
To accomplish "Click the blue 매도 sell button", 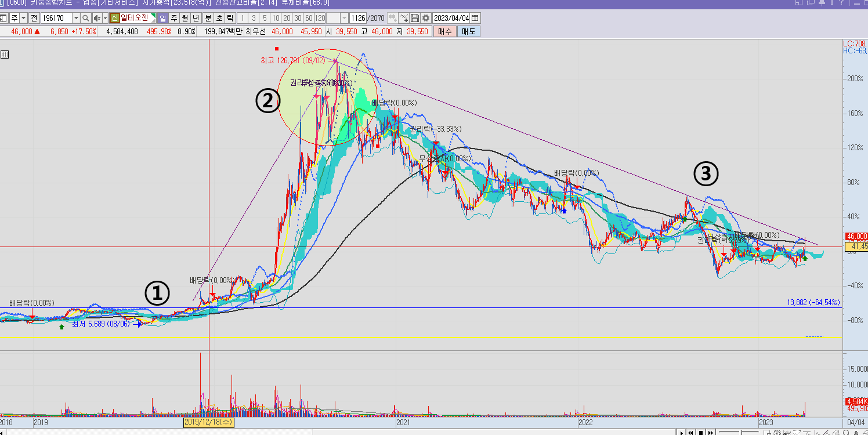I will 468,31.
